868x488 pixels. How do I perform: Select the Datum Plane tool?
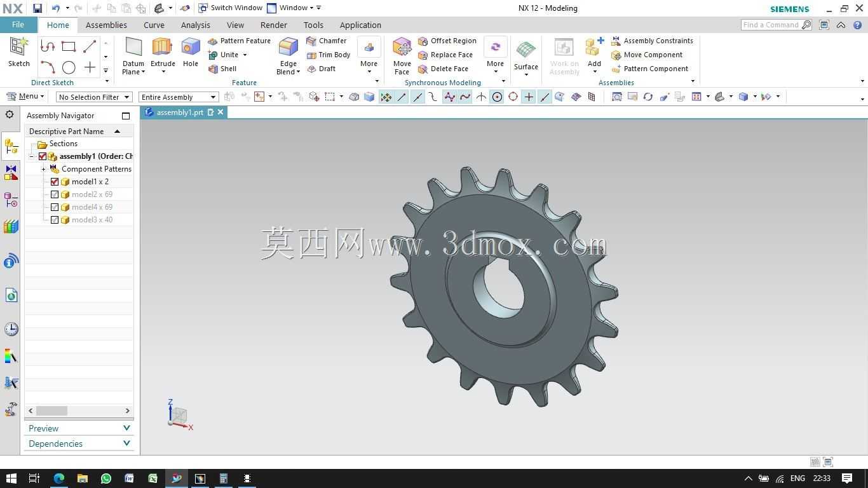(133, 55)
